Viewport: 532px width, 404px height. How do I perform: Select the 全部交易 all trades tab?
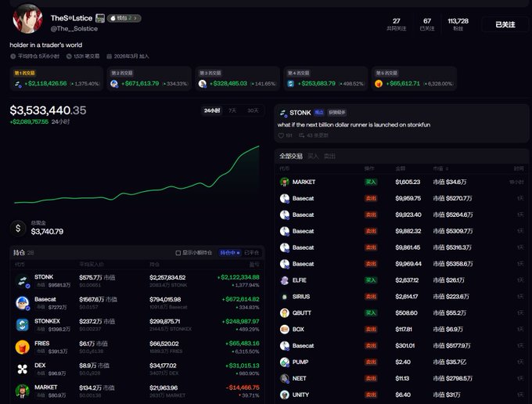(291, 156)
